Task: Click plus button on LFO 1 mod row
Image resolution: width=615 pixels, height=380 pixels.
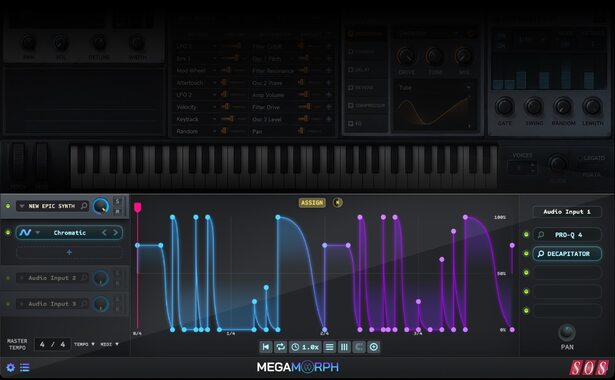Action: (x=329, y=46)
